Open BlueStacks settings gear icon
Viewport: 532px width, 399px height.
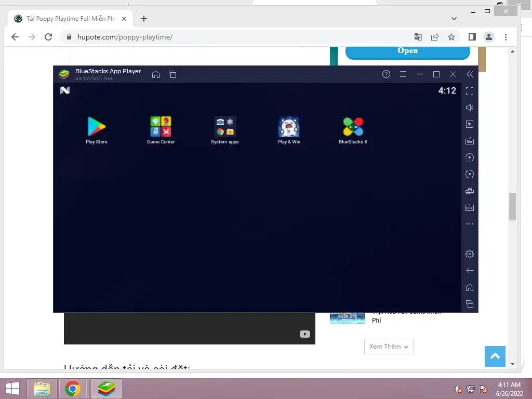(x=470, y=254)
